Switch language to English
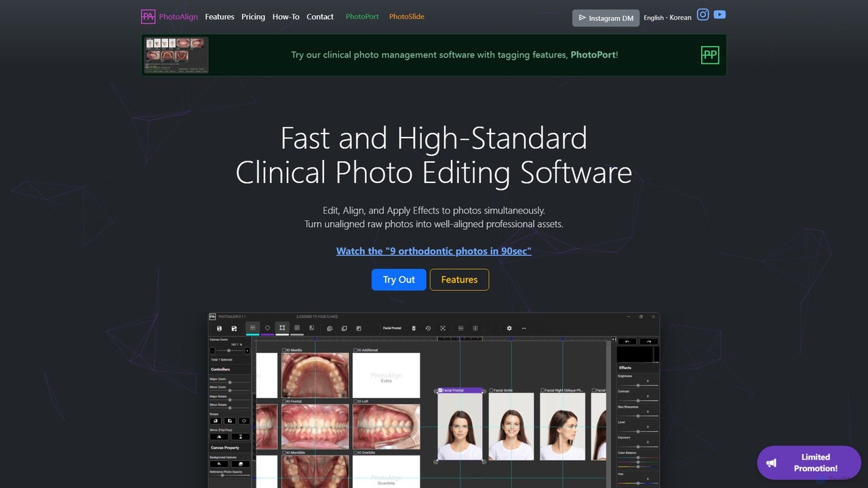This screenshot has height=488, width=868. (654, 18)
